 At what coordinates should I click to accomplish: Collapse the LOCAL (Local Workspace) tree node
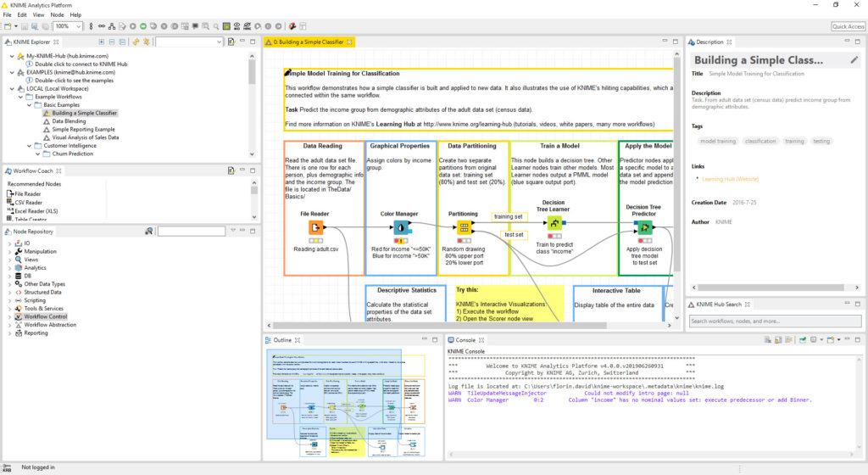[12, 88]
